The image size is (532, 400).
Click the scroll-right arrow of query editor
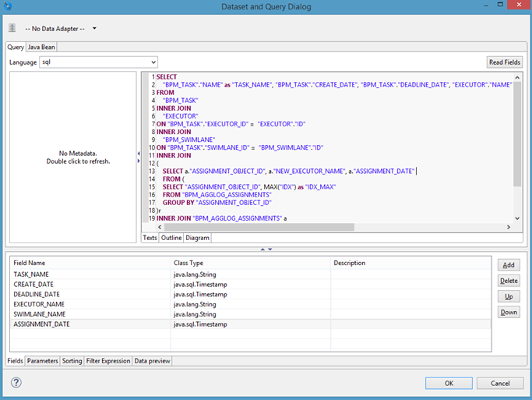(509, 227)
